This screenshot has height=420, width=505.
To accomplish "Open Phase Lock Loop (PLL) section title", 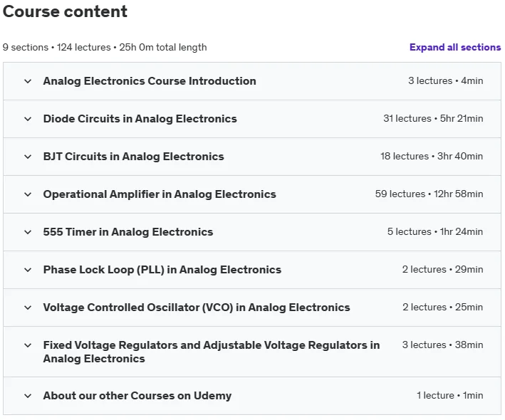I will coord(162,269).
